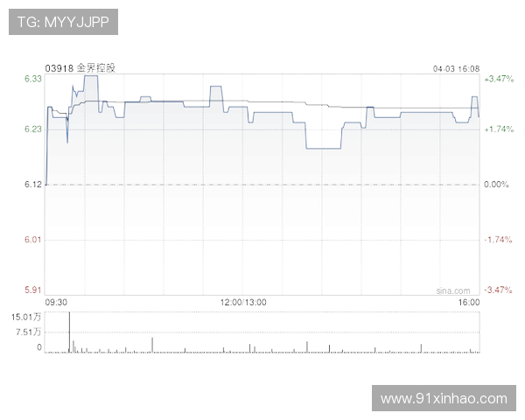
Task: Click the bottom red percent label on right axis
Action: click(x=499, y=290)
